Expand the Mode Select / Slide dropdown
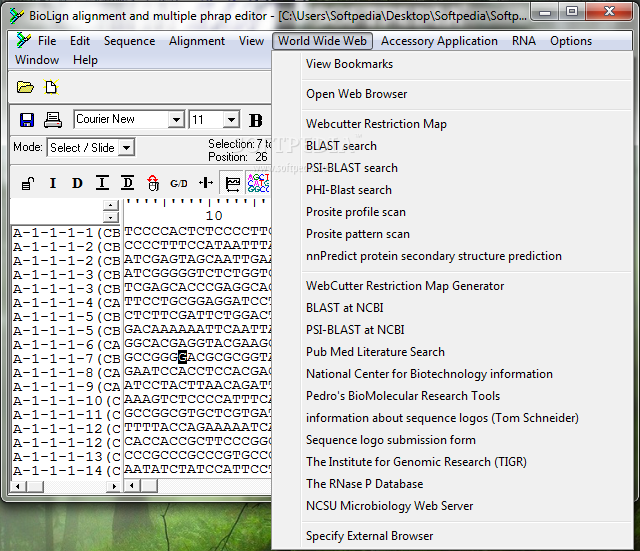Viewport: 640px width, 551px height. click(x=127, y=147)
